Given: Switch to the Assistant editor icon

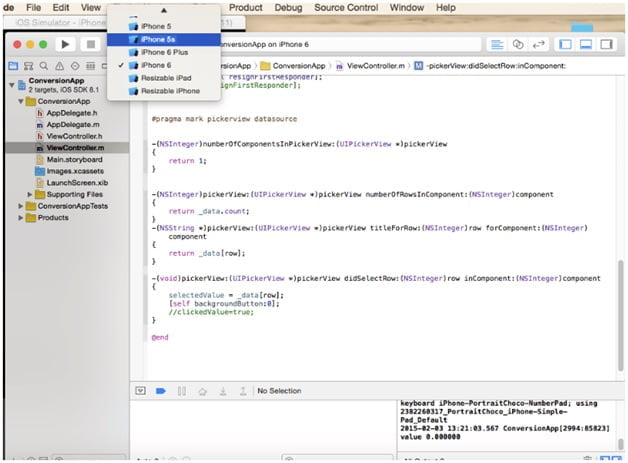Looking at the screenshot, I should point(517,45).
